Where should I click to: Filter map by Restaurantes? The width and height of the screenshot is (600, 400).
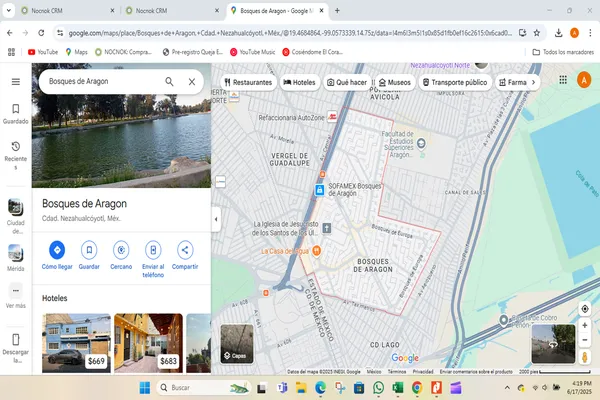(248, 82)
